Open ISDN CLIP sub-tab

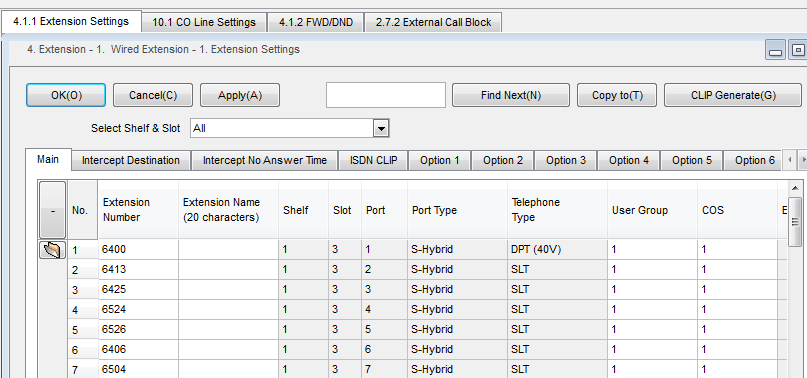click(374, 160)
